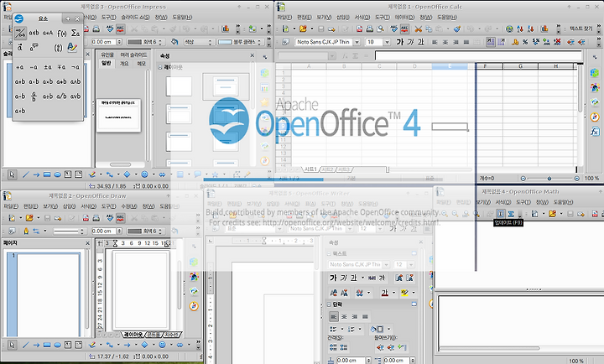Click Print icon in Calc standard toolbar
This screenshot has width=604, height=364.
370,29
